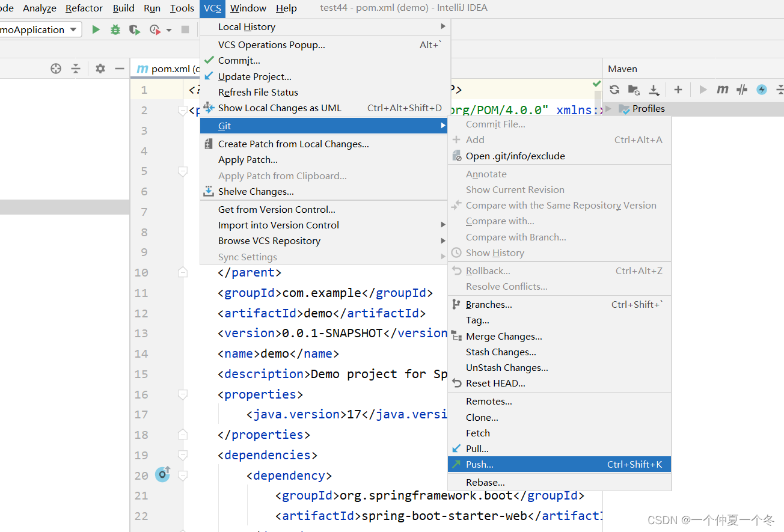
Task: Choose Apply Patch... menu entry
Action: pyautogui.click(x=325, y=159)
